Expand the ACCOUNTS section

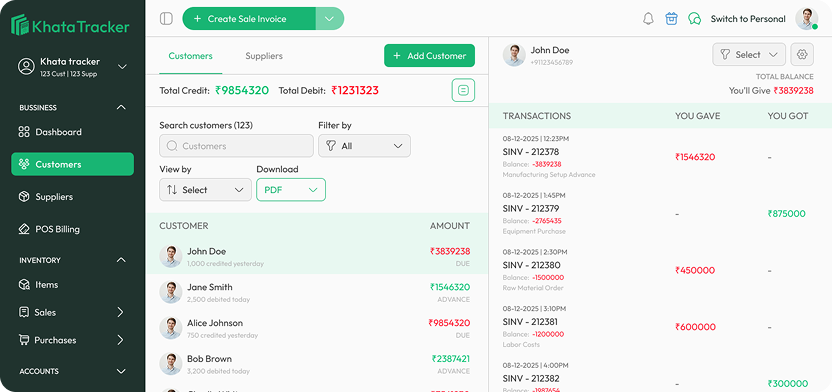(121, 371)
